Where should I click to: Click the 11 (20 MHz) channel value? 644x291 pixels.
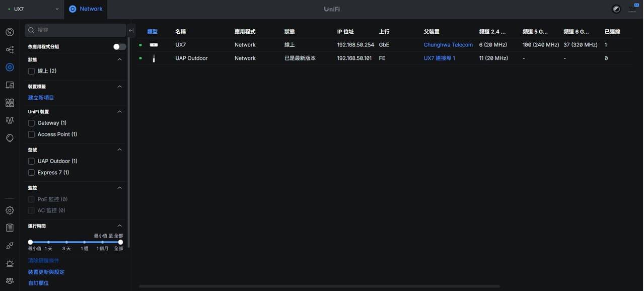(x=493, y=58)
